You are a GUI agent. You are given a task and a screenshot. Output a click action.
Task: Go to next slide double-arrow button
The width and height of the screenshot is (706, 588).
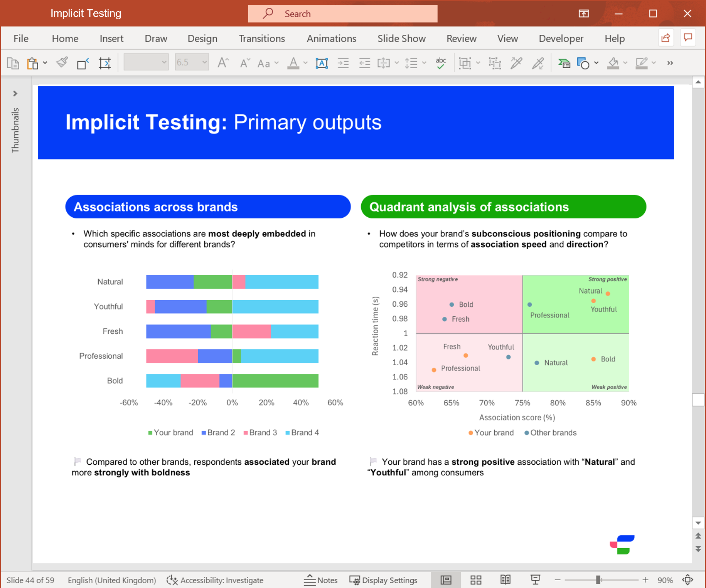pos(698,549)
